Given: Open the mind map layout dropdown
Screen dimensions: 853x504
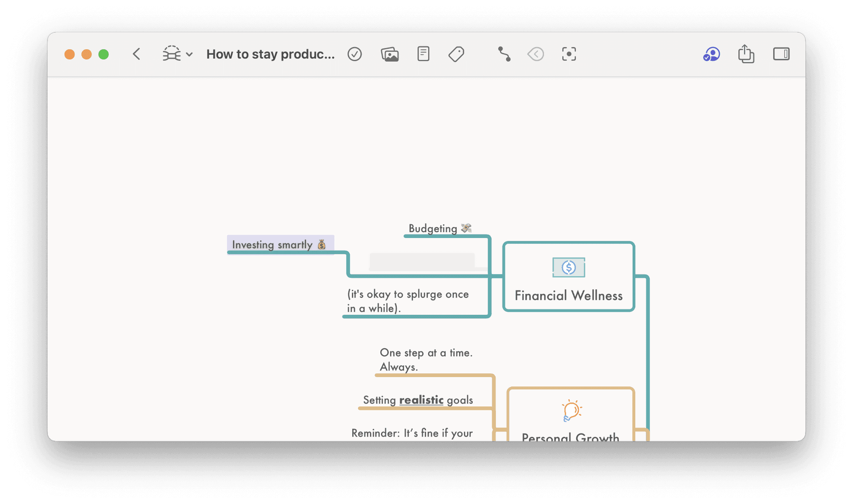Looking at the screenshot, I should (177, 54).
